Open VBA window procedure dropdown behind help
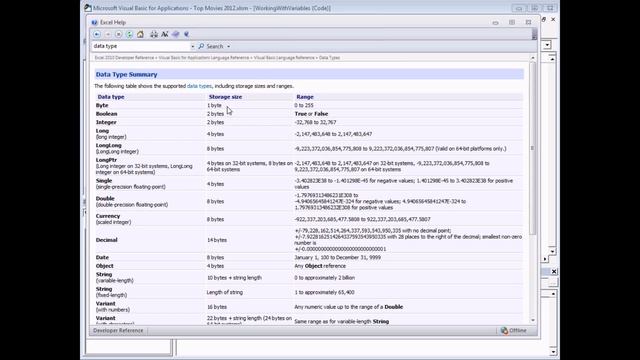Viewport: 640px width, 360px height. point(547,45)
